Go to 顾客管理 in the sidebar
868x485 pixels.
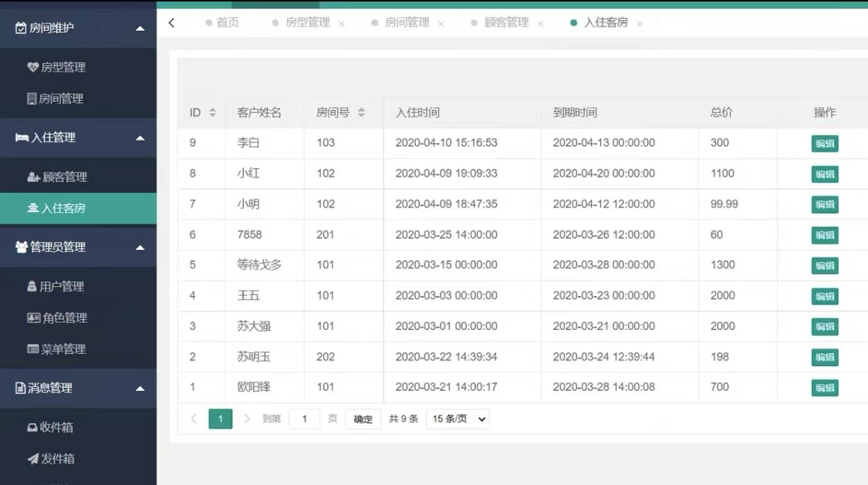pos(64,177)
